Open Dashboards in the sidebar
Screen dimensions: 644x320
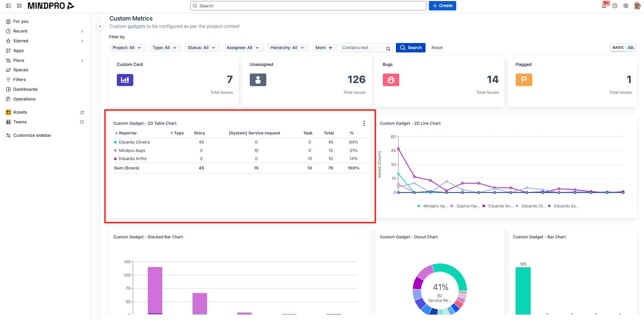click(x=25, y=89)
